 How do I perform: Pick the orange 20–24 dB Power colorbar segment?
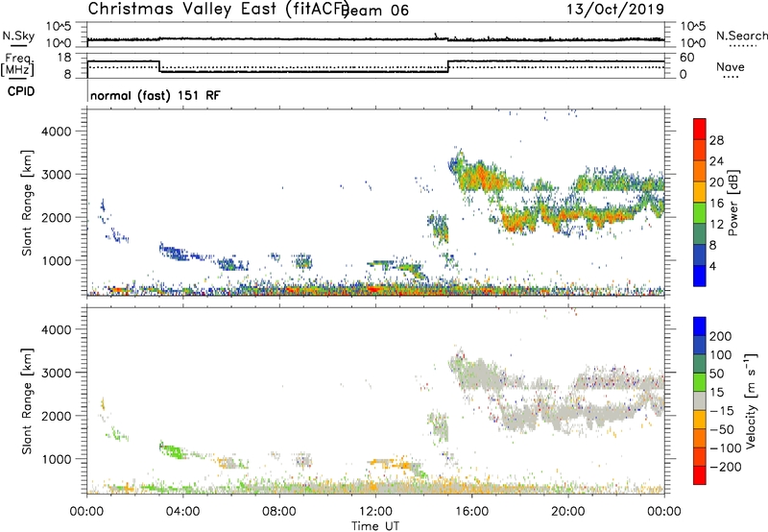click(700, 171)
